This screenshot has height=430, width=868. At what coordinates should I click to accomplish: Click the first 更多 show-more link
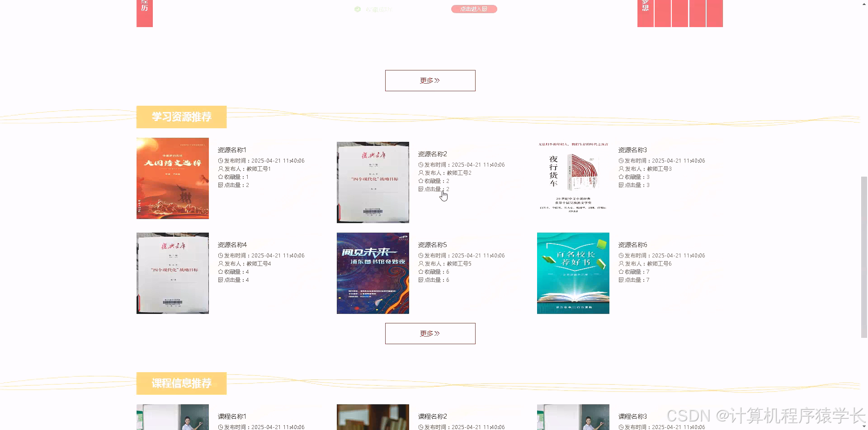429,80
